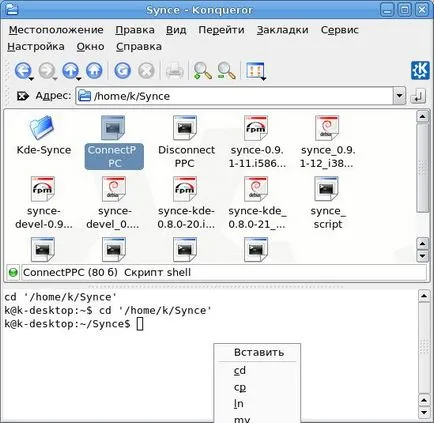Select synce-devel-0.9 rpm file

(44, 203)
